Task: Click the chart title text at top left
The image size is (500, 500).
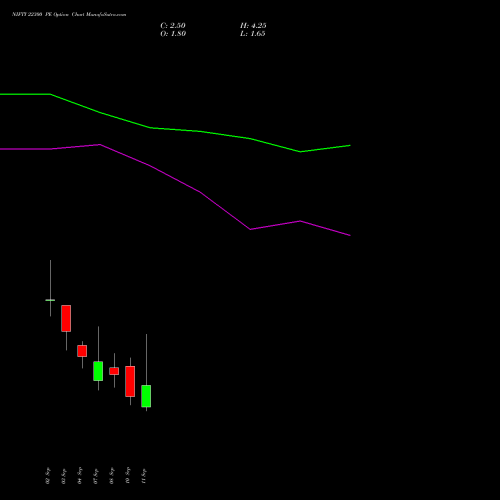Action: tap(69, 15)
